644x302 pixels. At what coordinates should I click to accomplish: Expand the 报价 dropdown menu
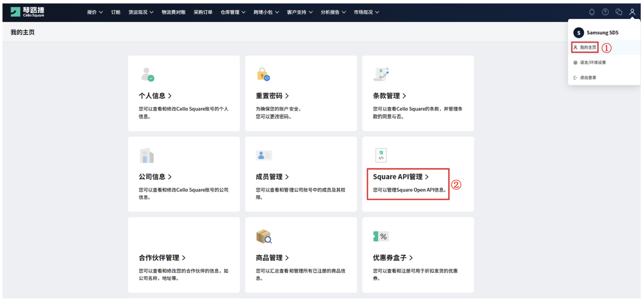tap(94, 12)
